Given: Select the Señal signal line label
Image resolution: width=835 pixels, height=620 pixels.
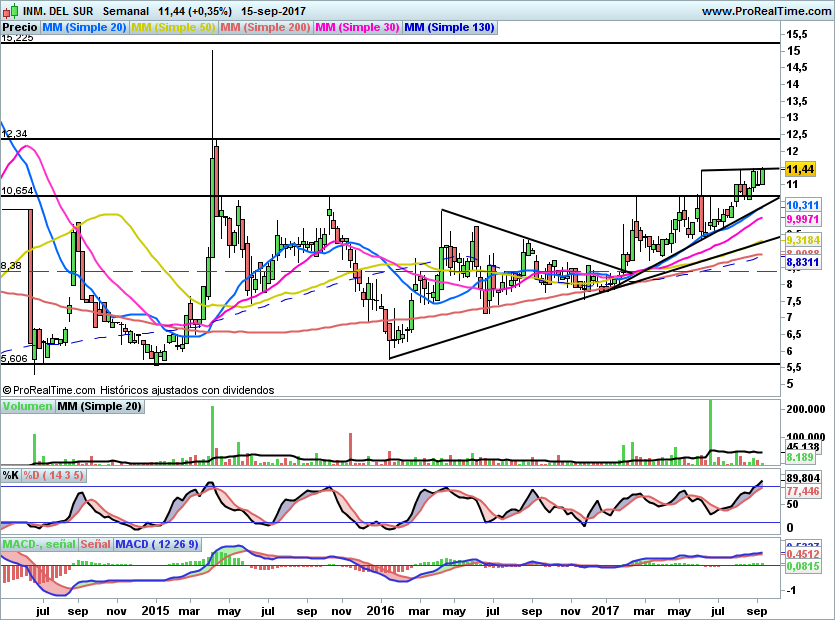Looking at the screenshot, I should tap(95, 544).
